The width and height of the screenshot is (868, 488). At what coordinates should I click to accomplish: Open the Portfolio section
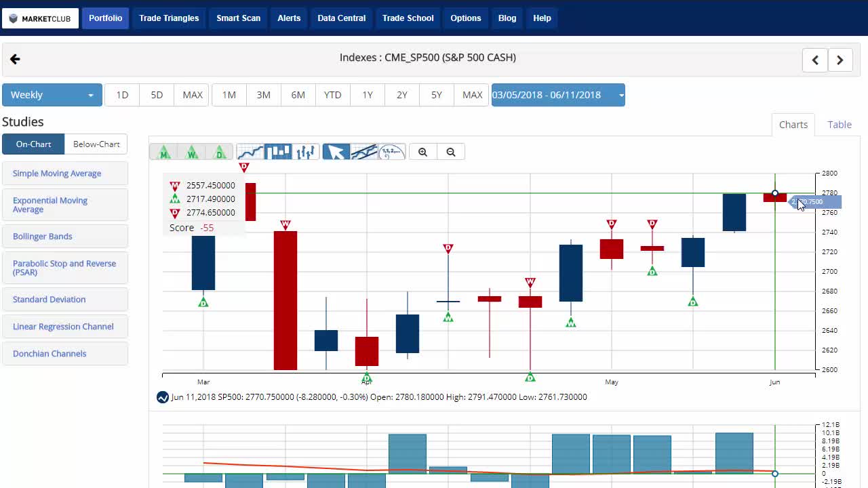(105, 18)
